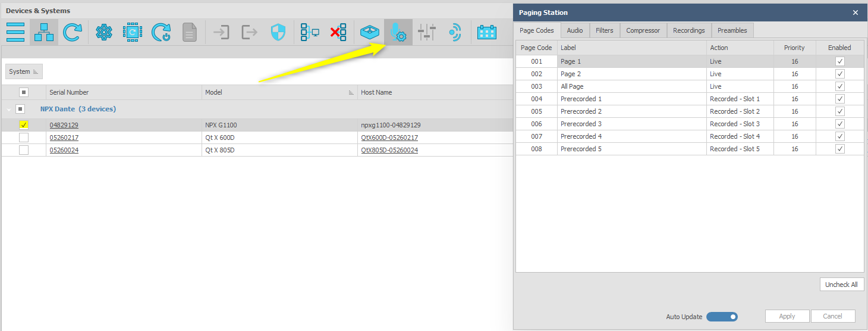This screenshot has height=331, width=868.
Task: Check the 05260217 device checkbox
Action: tap(24, 138)
